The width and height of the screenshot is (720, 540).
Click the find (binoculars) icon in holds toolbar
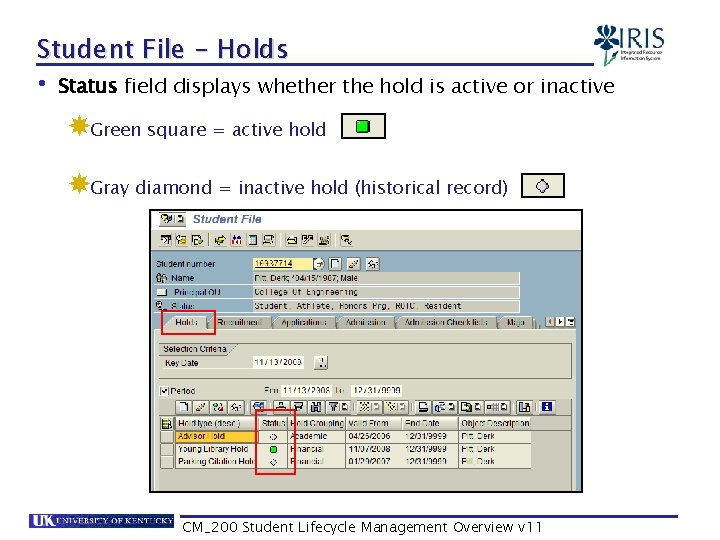(316, 407)
